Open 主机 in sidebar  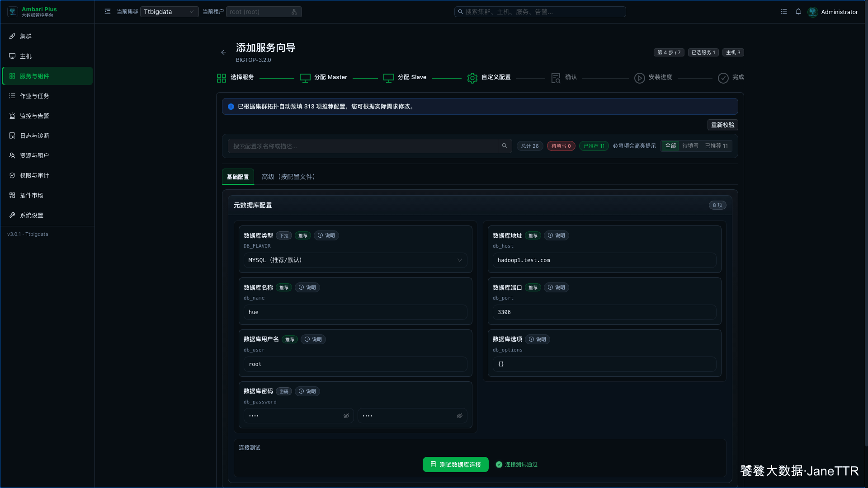pyautogui.click(x=47, y=56)
